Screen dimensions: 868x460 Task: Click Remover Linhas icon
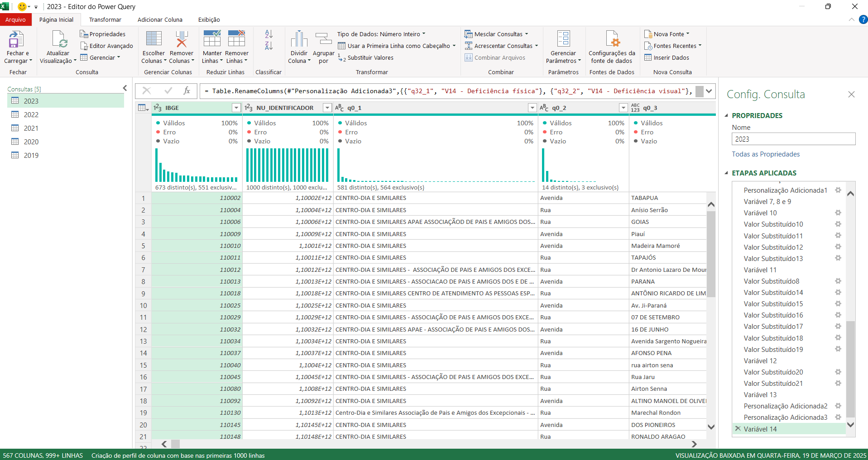point(236,38)
